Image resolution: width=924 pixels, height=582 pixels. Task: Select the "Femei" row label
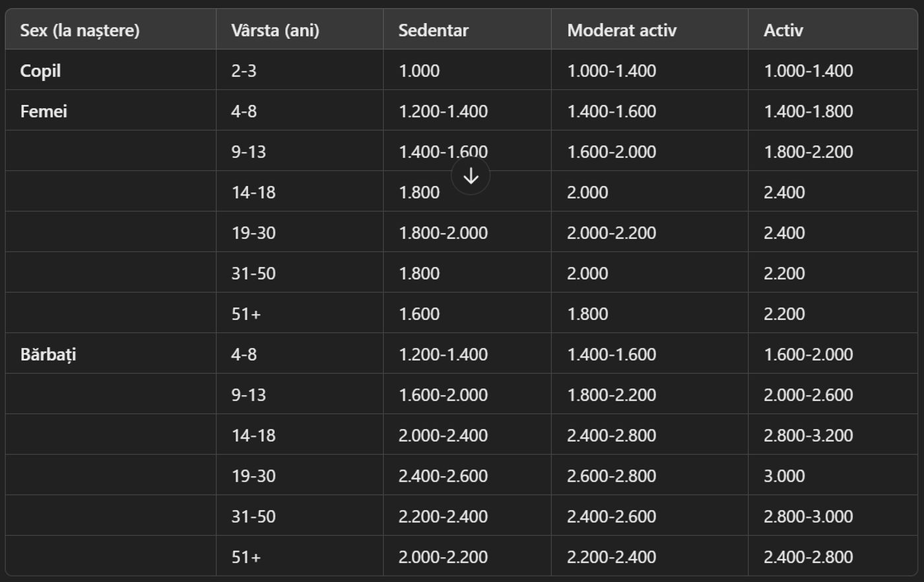(44, 112)
